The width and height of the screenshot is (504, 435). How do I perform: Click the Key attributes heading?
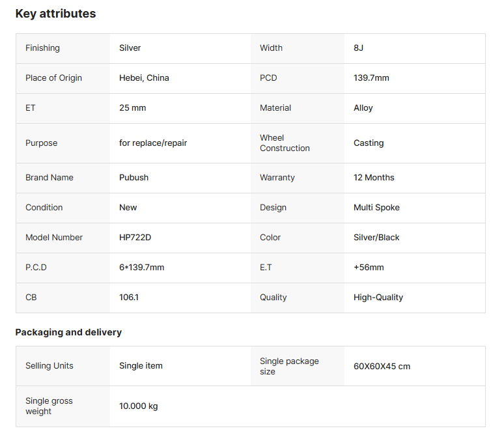coord(55,14)
